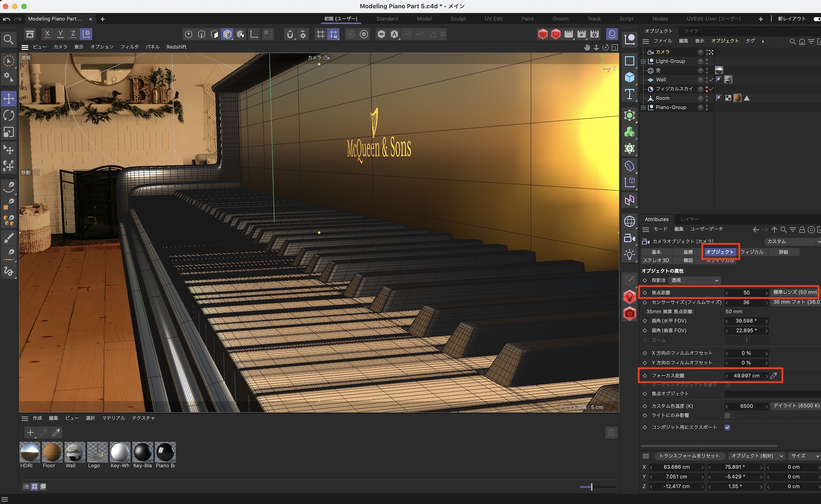Select the Floor material thumbnail
The width and height of the screenshot is (821, 504).
(52, 452)
